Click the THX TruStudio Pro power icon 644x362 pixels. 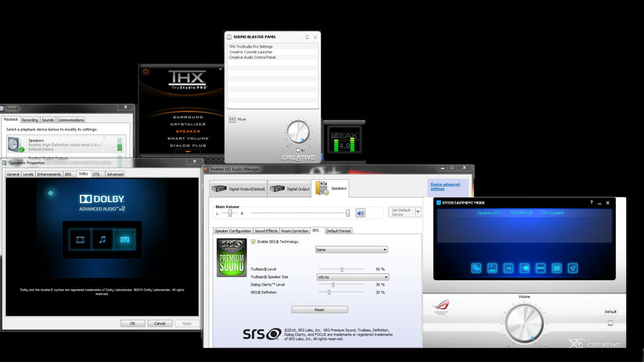point(146,72)
